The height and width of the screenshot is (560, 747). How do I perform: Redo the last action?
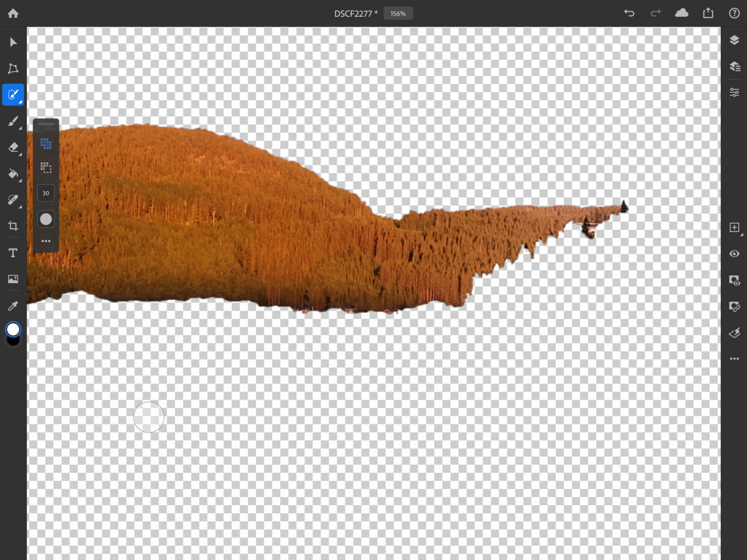click(655, 13)
